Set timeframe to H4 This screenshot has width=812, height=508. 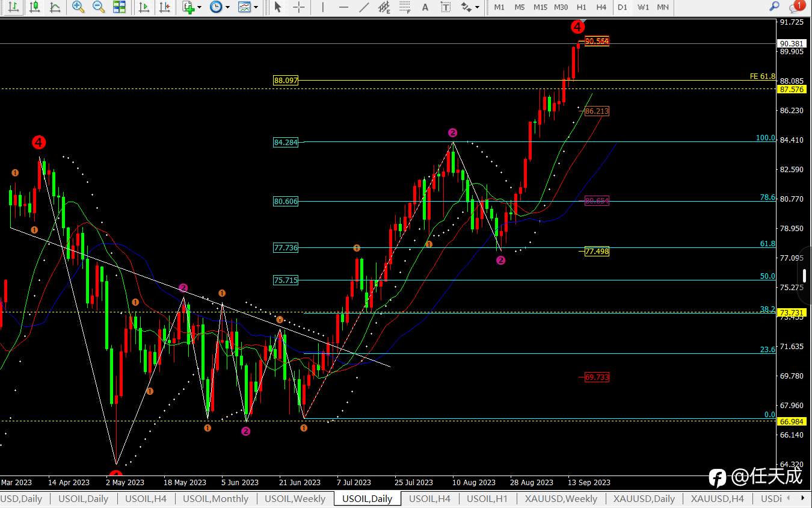(601, 7)
